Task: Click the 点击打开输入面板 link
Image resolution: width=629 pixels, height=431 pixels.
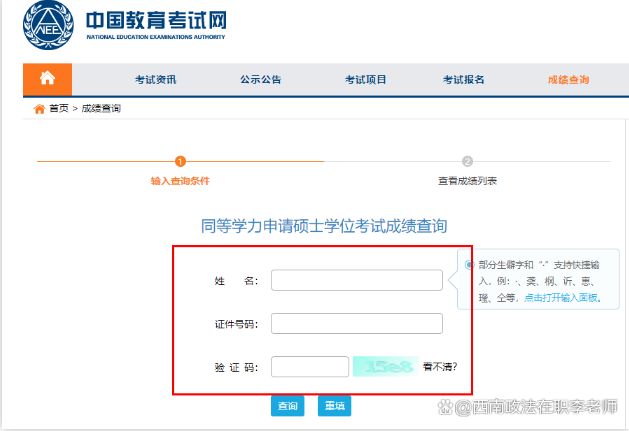Action: (562, 298)
